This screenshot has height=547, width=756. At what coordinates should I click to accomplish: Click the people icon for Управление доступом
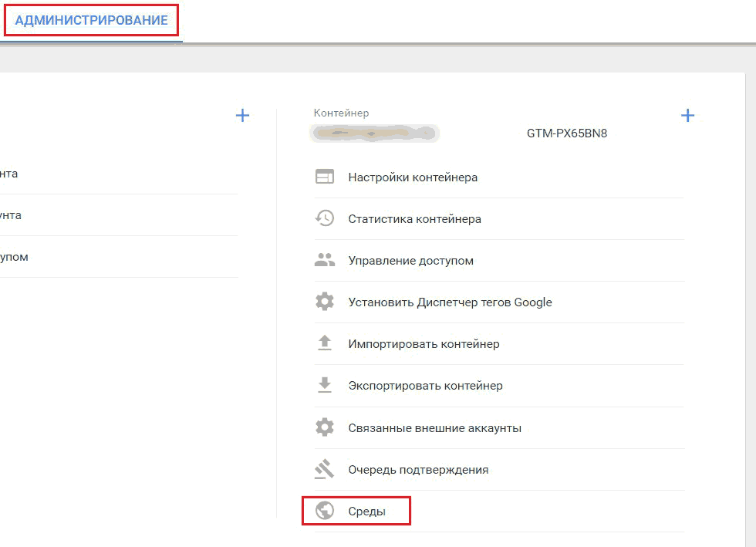[325, 260]
